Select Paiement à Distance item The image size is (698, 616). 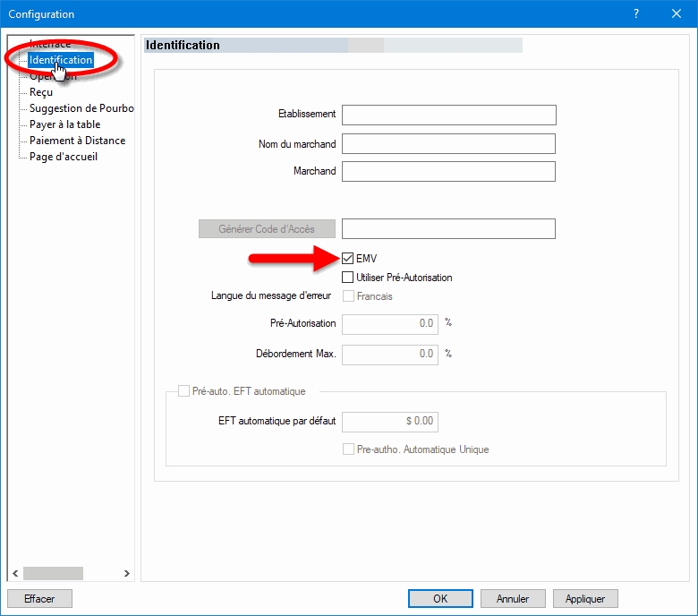click(77, 141)
